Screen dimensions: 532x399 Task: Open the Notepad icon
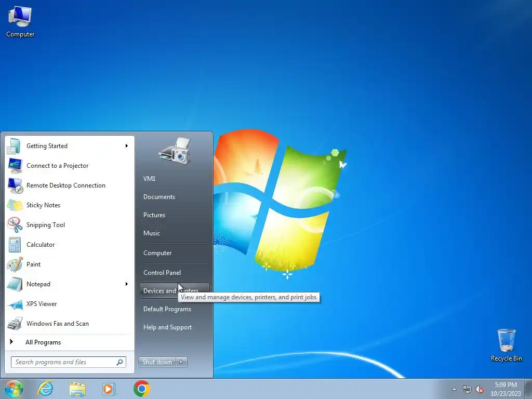pos(15,284)
